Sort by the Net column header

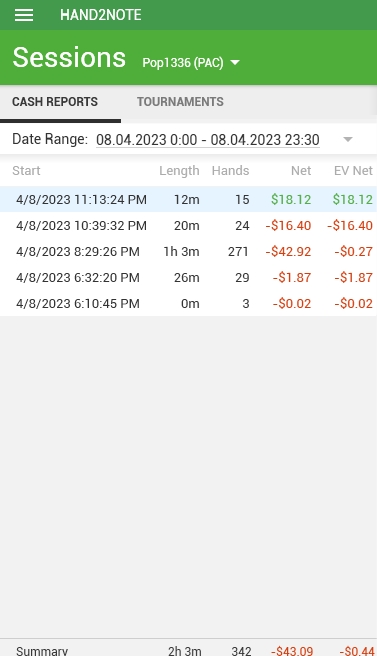point(301,171)
